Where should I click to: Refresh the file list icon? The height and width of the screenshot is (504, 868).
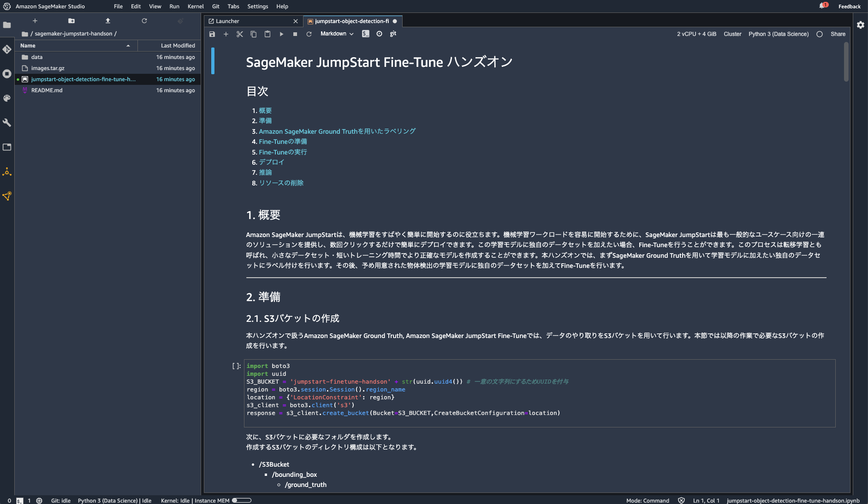pos(144,21)
